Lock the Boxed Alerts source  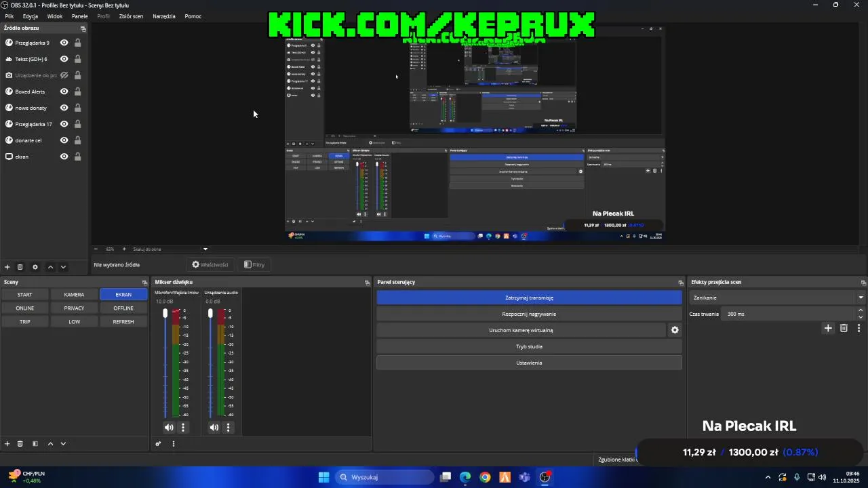(78, 91)
